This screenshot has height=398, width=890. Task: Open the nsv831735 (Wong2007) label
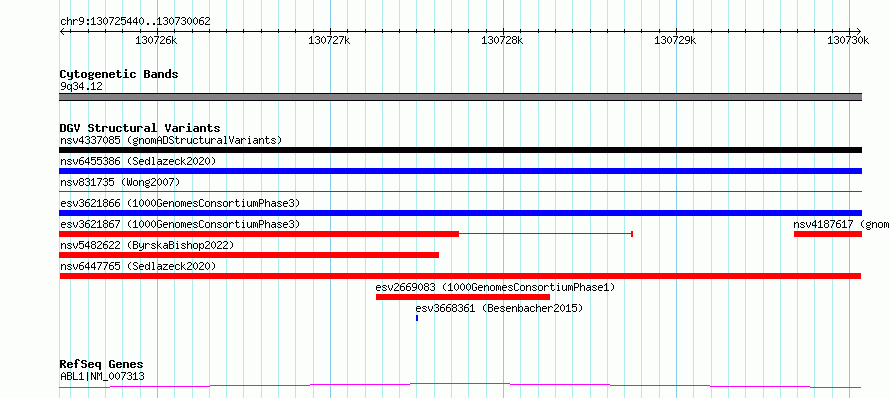[119, 182]
